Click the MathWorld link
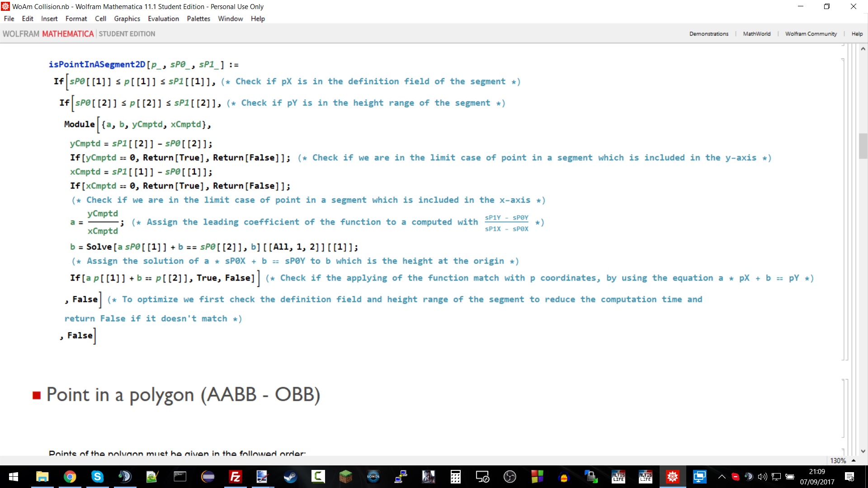Viewport: 868px width, 488px height. [756, 34]
